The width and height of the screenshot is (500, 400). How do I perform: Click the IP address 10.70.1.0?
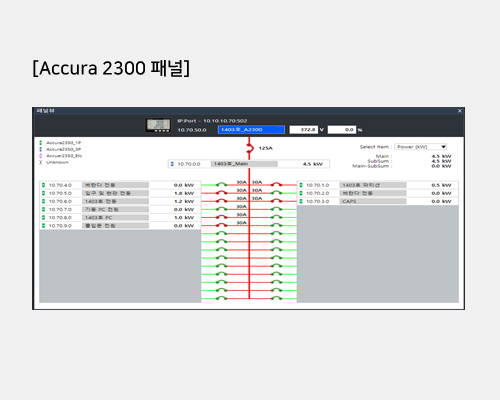[x=318, y=185]
